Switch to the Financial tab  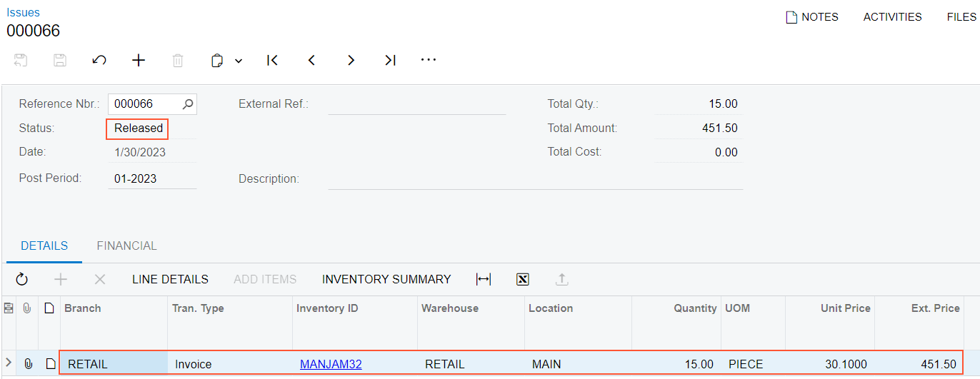click(126, 246)
